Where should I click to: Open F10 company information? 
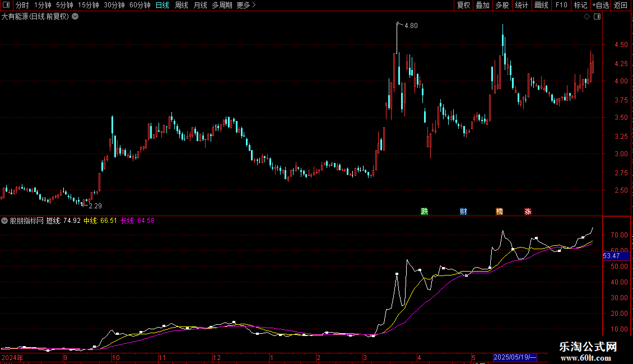coord(561,6)
